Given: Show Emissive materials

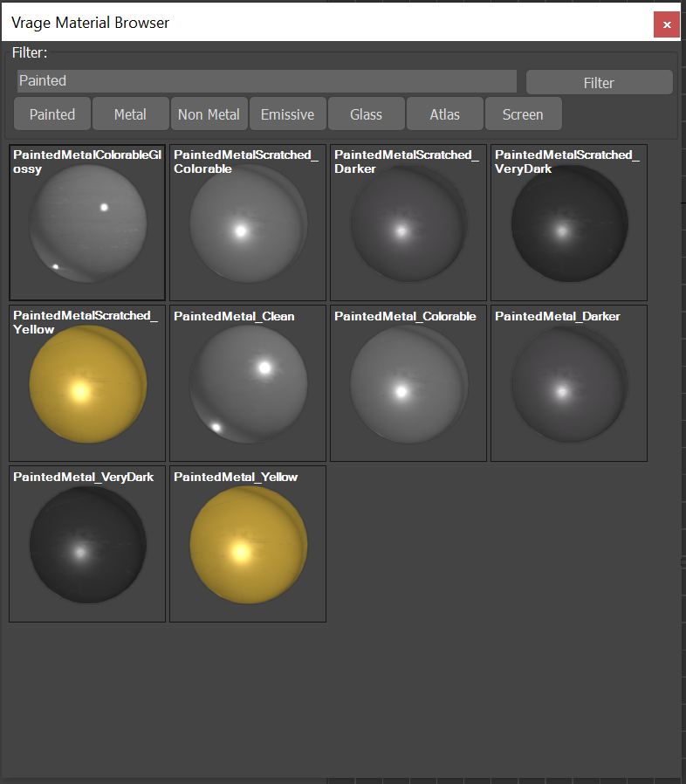Looking at the screenshot, I should (x=287, y=114).
